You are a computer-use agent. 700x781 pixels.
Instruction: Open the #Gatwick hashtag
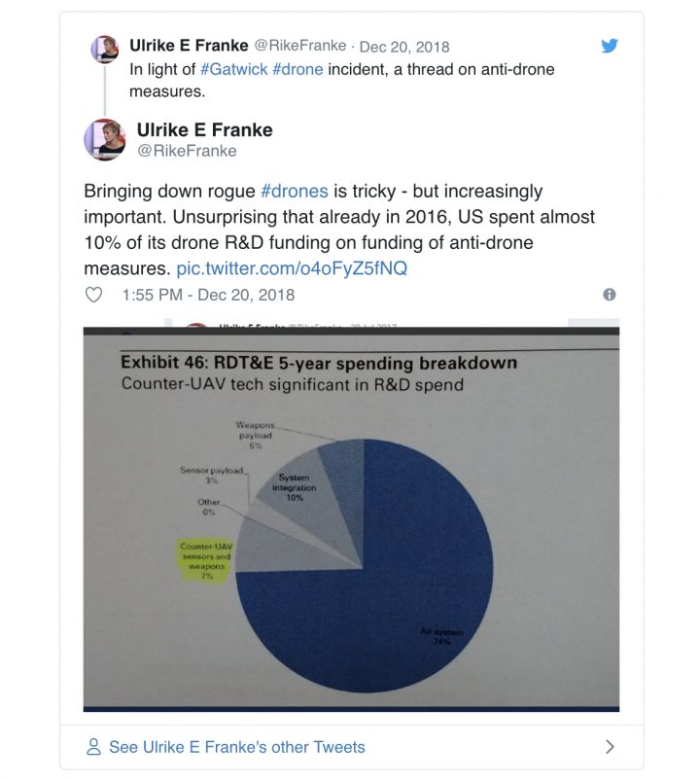point(234,69)
